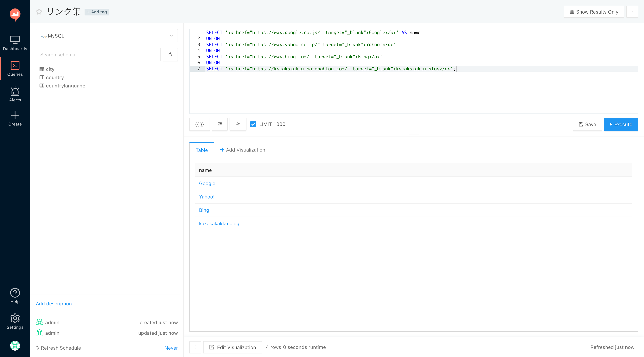Toggle autocomplete lightning bolt button
644x357 pixels.
pyautogui.click(x=238, y=124)
